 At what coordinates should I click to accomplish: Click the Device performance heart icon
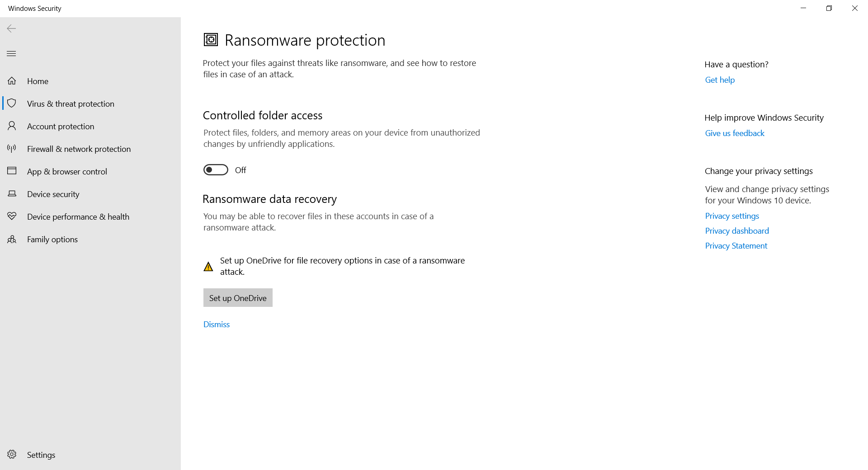point(12,216)
